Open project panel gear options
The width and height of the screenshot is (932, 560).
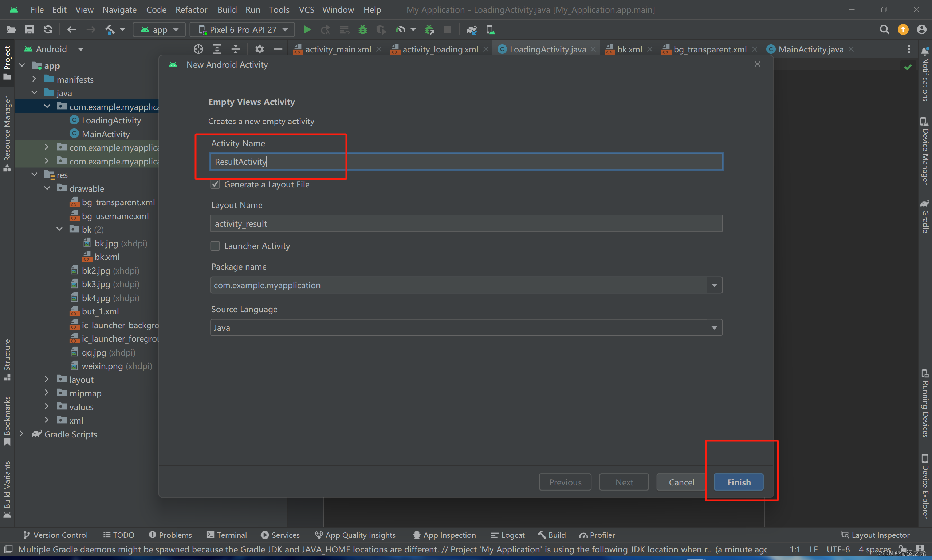(x=259, y=49)
